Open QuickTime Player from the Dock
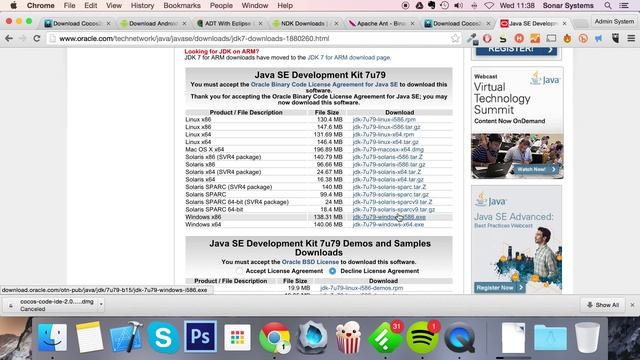Image resolution: width=640 pixels, height=360 pixels. (460, 338)
